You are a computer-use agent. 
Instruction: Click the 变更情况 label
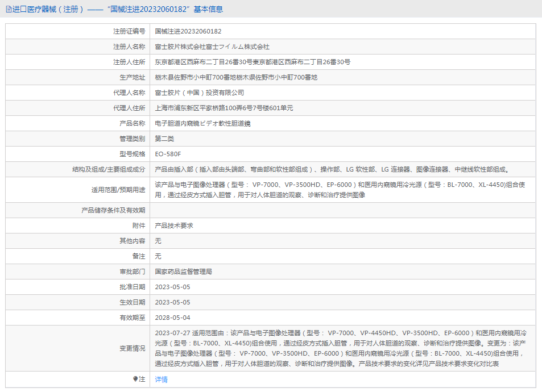[x=133, y=348]
